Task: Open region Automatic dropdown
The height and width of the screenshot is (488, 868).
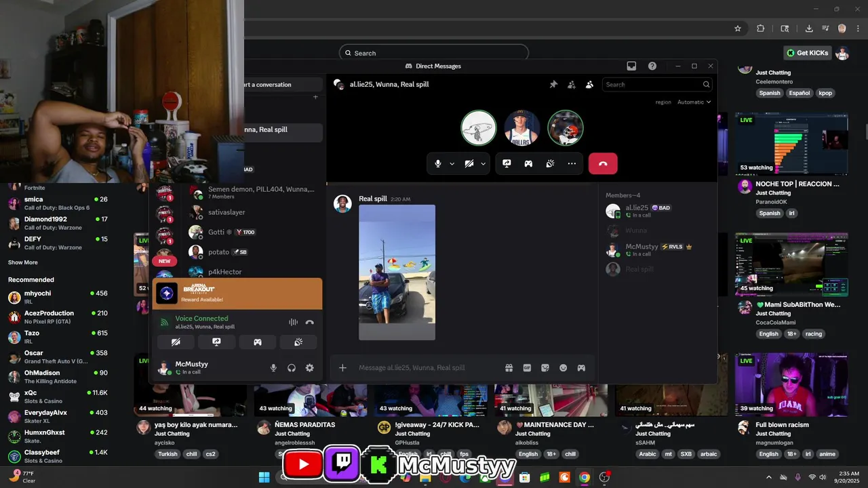Action: [694, 102]
